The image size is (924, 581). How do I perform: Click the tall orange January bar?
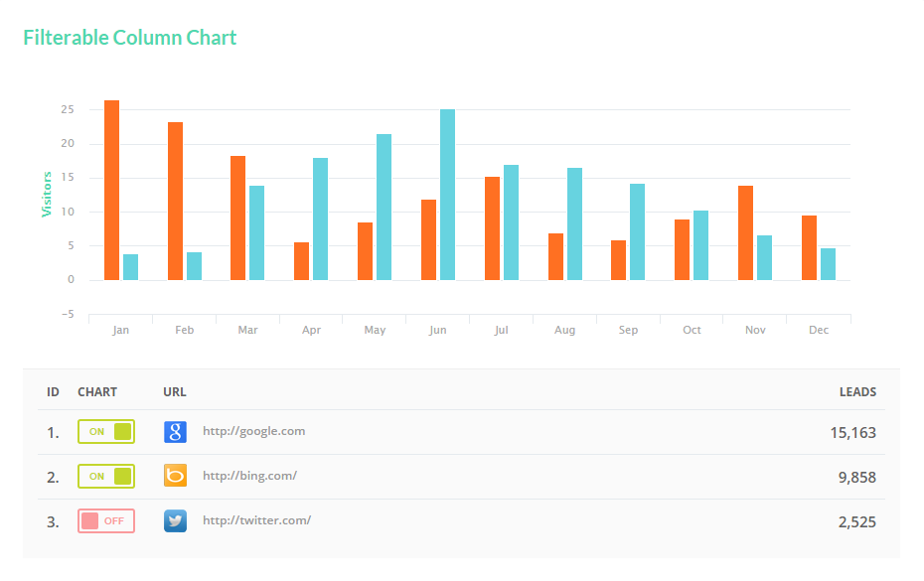(x=111, y=190)
